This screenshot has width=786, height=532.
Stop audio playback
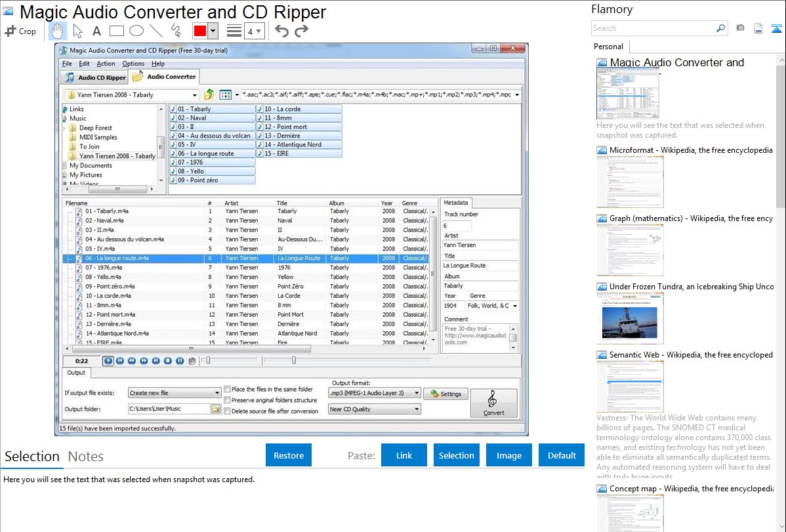[168, 361]
